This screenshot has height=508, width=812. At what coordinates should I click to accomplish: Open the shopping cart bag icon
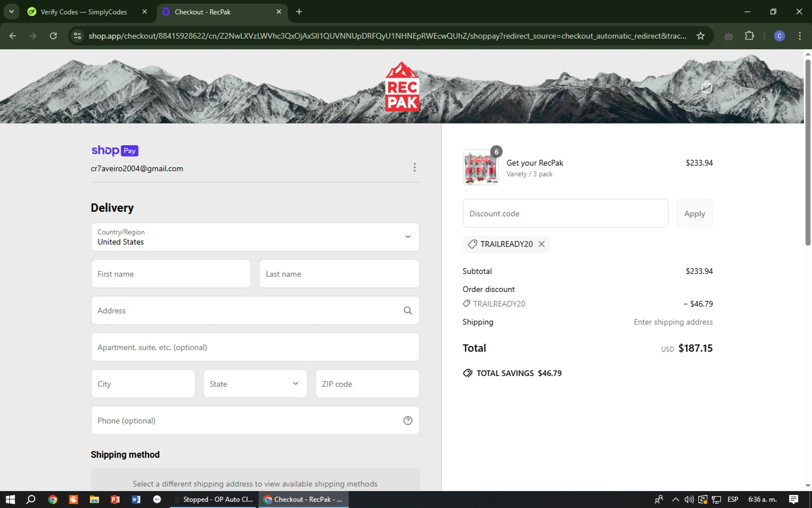[706, 87]
